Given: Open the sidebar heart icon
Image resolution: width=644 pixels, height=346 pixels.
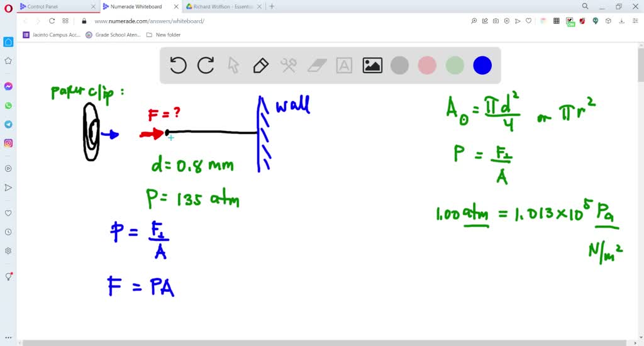Looking at the screenshot, I should [8, 213].
